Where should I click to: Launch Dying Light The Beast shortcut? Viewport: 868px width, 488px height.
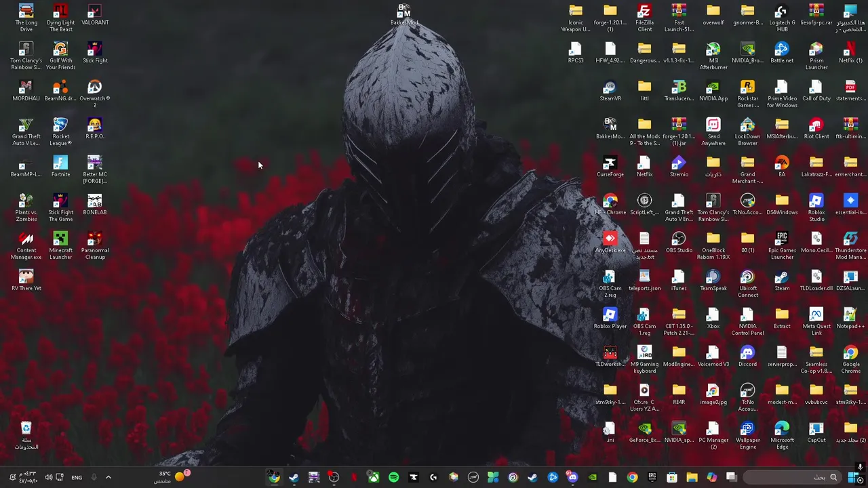tap(60, 18)
